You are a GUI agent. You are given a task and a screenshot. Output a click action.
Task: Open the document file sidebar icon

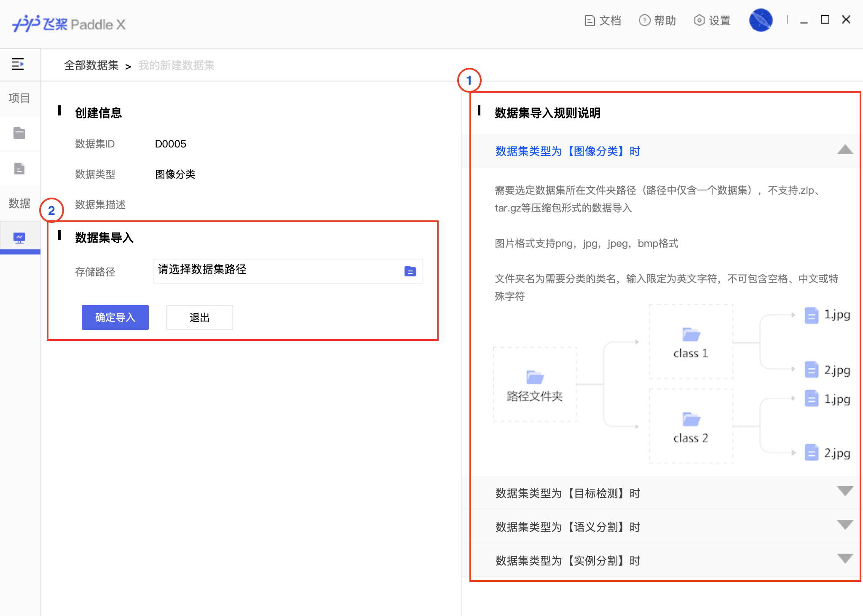click(x=19, y=169)
